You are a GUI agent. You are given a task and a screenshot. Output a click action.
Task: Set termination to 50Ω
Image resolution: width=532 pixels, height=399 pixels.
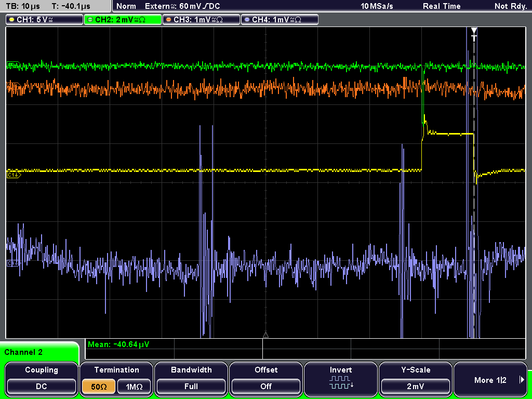click(99, 387)
